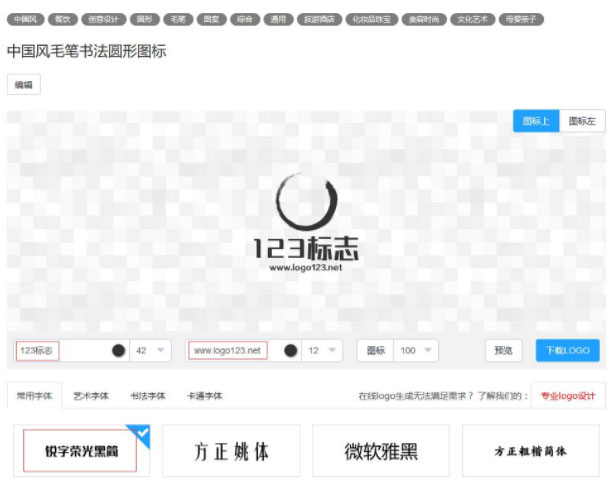Select the 中国风 tag
The width and height of the screenshot is (615, 489).
pyautogui.click(x=25, y=19)
